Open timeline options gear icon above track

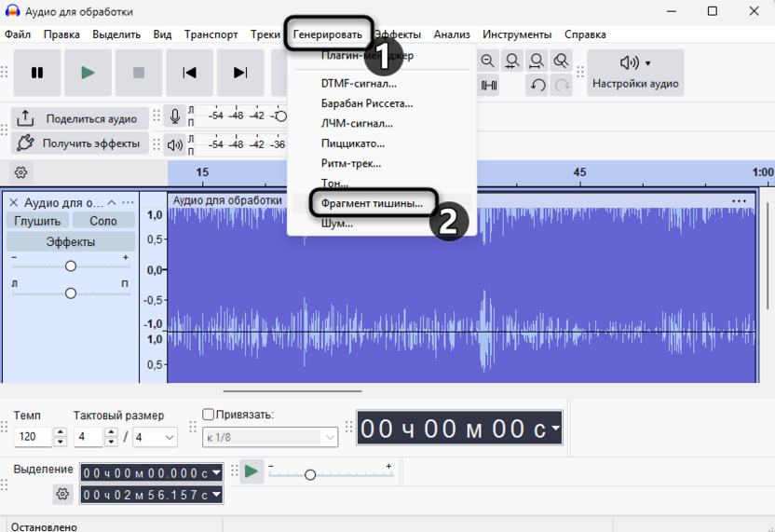(x=20, y=172)
